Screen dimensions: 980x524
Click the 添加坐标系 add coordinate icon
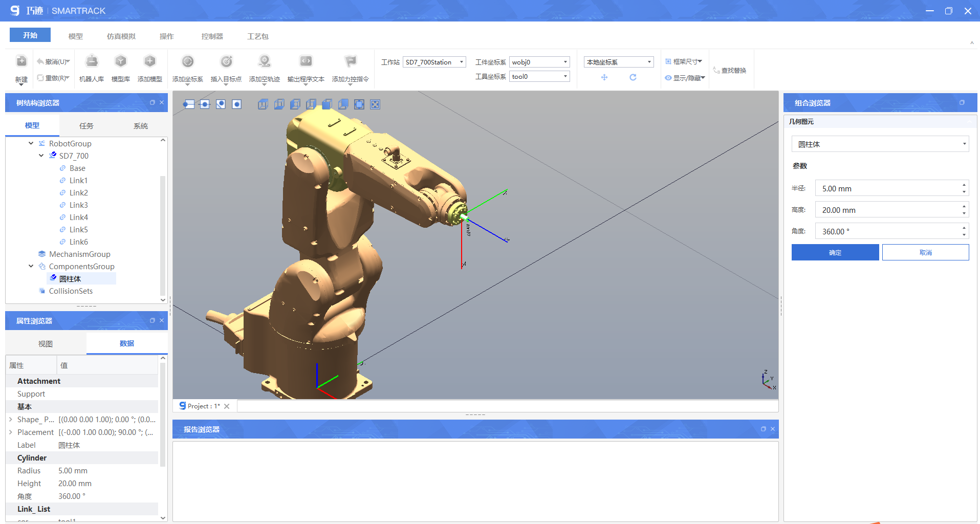(188, 62)
